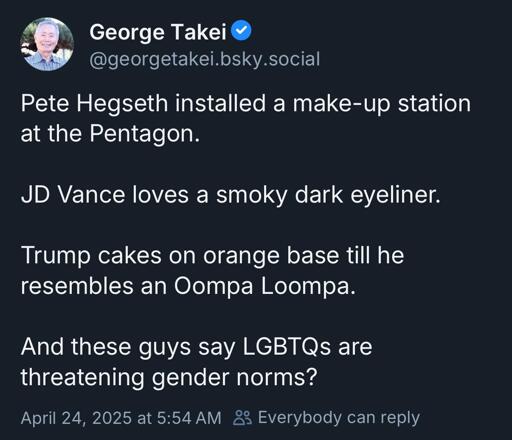Open George Takei's profile avatar
This screenshot has height=440, width=512.
click(x=47, y=44)
